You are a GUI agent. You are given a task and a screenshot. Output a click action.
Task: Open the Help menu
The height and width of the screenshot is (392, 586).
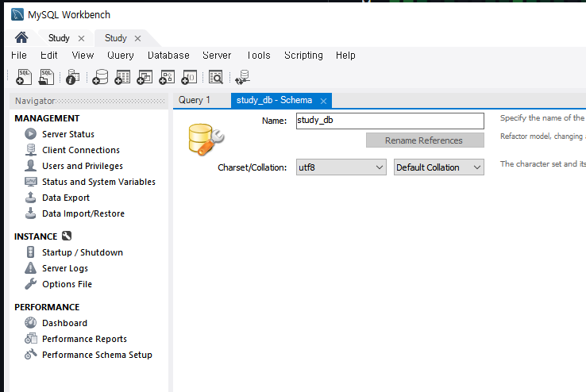345,56
